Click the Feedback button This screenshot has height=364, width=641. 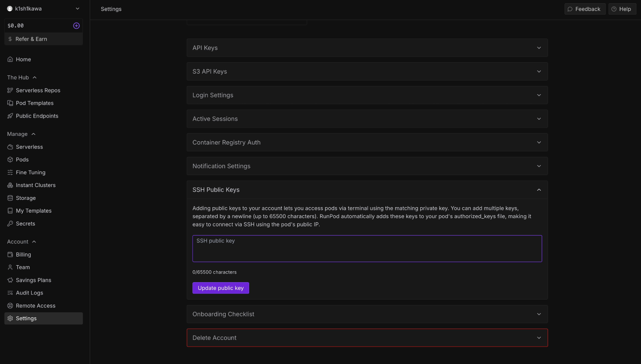pyautogui.click(x=585, y=9)
